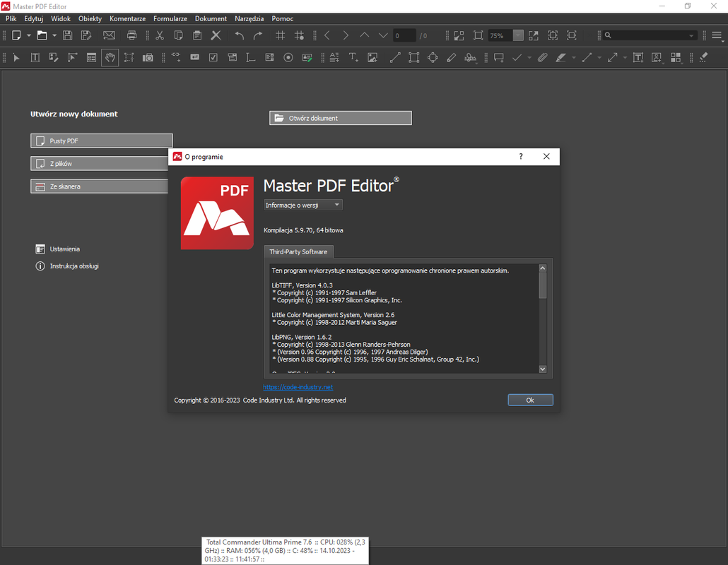The height and width of the screenshot is (565, 728).
Task: Open Ustawienia settings link
Action: 58,249
